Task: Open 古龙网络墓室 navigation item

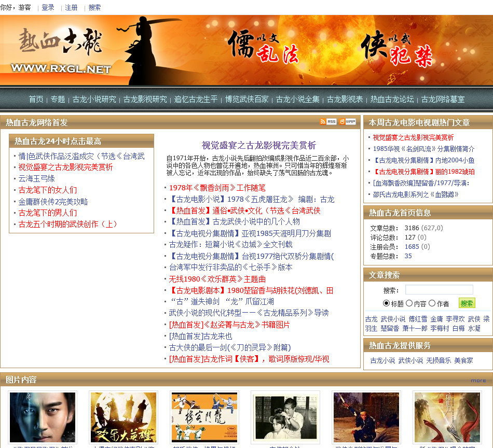Action: click(443, 99)
